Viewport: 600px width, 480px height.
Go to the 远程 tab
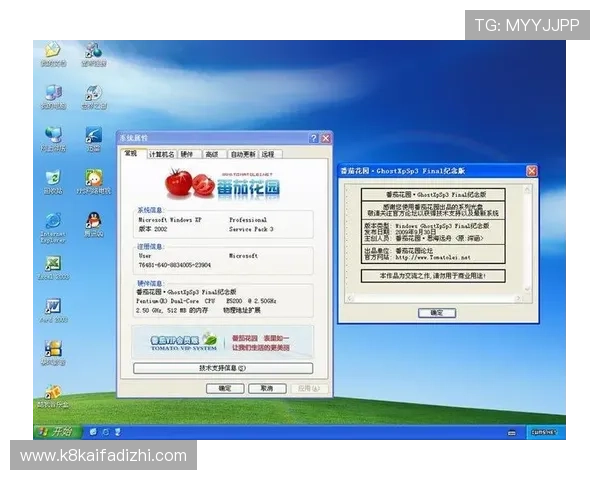(x=268, y=154)
